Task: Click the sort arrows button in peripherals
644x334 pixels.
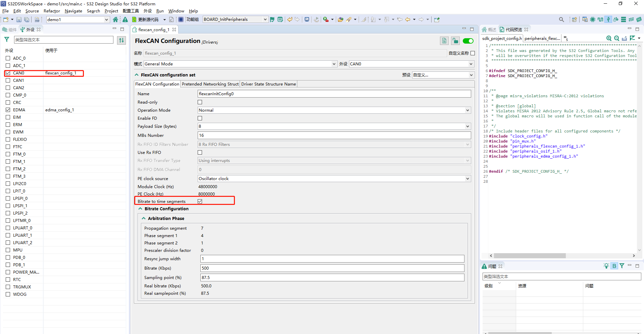Action: point(121,40)
